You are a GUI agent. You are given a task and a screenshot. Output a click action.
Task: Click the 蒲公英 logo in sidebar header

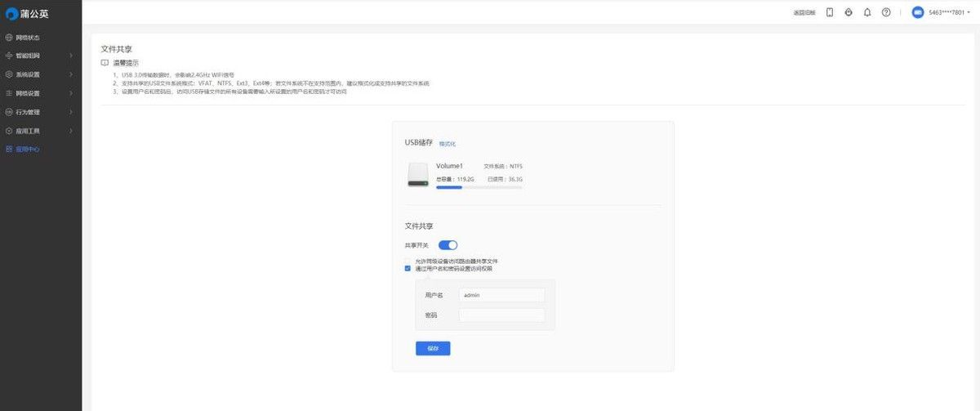coord(29,12)
